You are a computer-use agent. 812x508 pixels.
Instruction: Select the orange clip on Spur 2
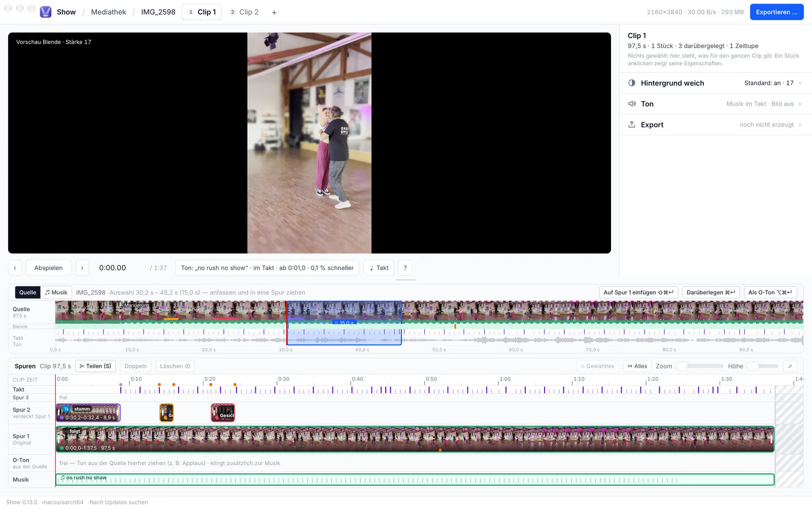click(x=166, y=412)
